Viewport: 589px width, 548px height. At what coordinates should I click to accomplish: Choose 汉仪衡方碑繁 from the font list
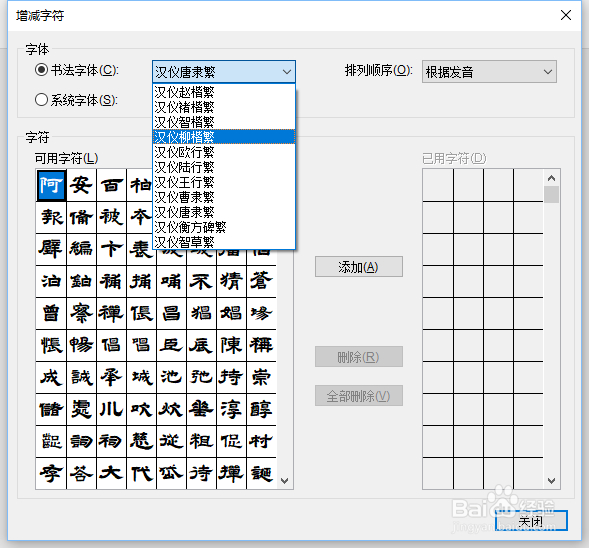click(x=224, y=227)
